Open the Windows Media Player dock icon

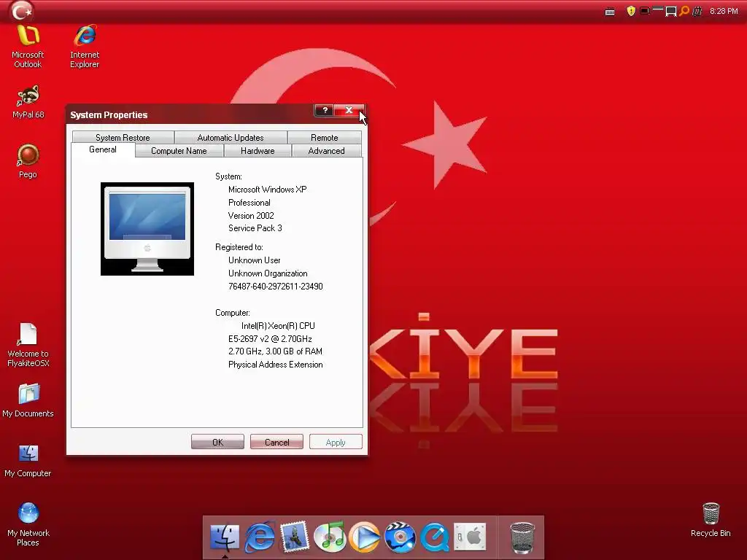click(365, 537)
